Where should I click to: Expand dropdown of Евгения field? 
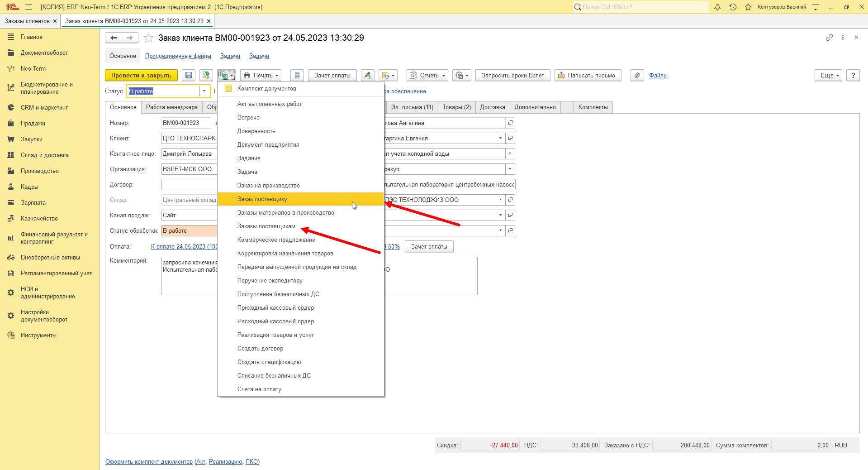(x=500, y=138)
